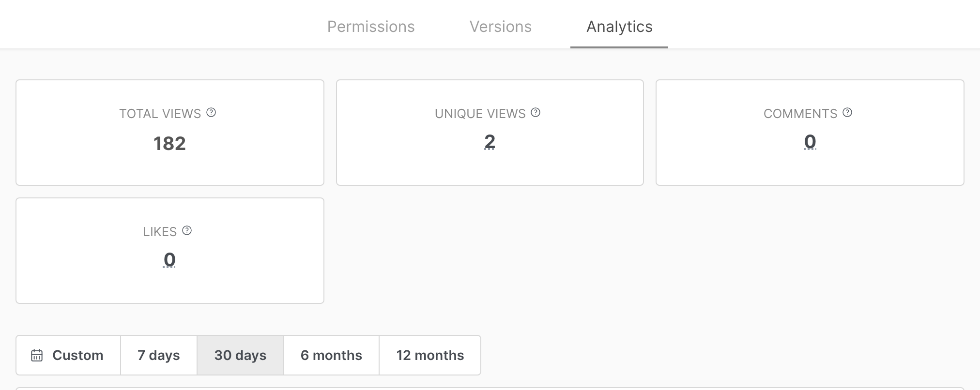Switch range to 12 months

430,355
